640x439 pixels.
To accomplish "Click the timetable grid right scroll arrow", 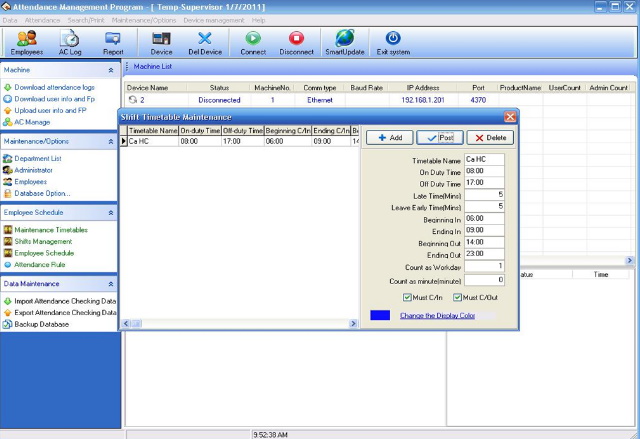I will [353, 324].
